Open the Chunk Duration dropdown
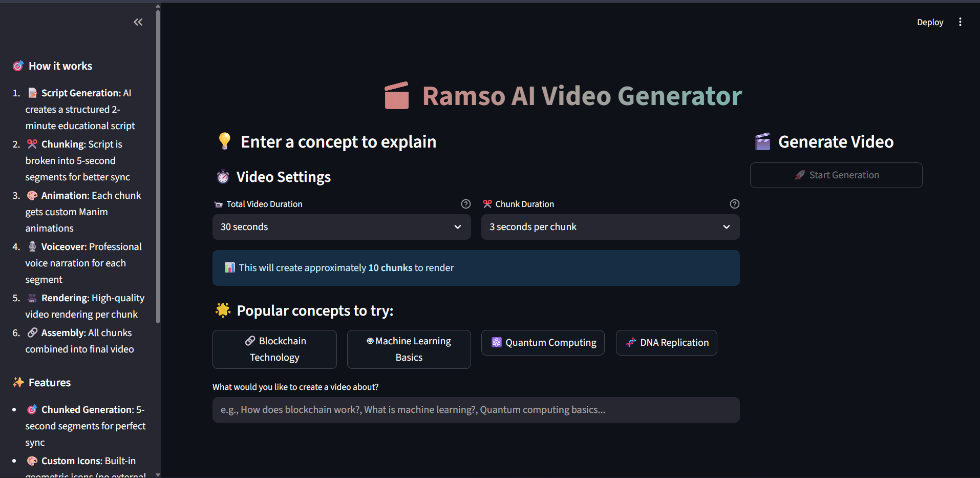This screenshot has width=980, height=478. 610,227
